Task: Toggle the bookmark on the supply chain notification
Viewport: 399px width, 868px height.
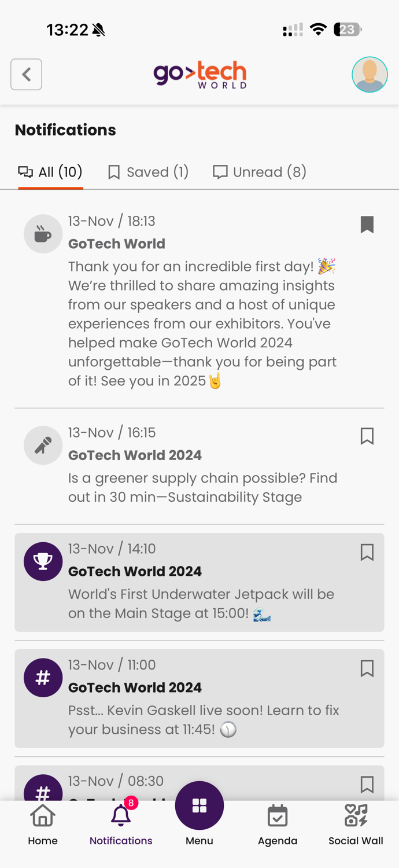Action: click(x=368, y=436)
